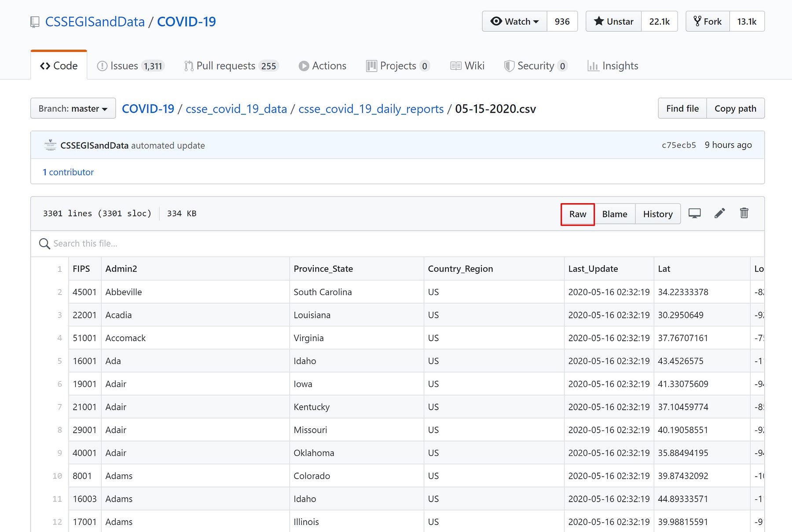Image resolution: width=792 pixels, height=532 pixels.
Task: Go to COVID-19 breadcrumb root
Action: [x=148, y=109]
